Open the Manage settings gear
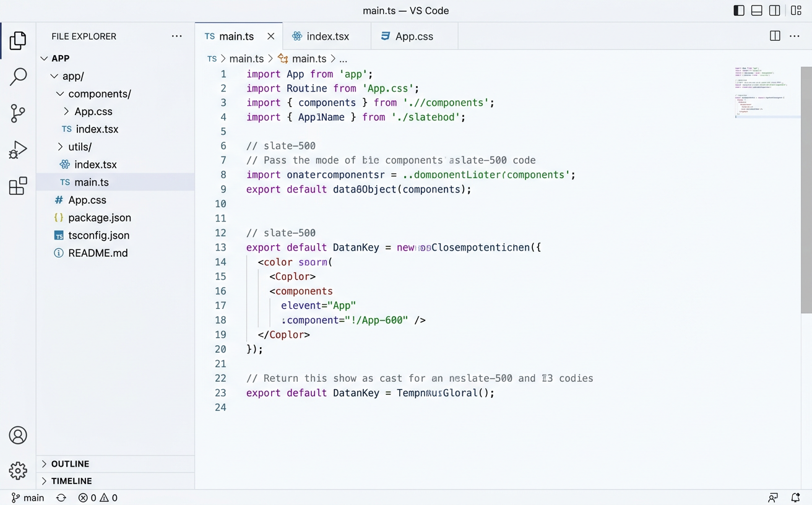Screen dimensions: 812x505 click(18, 471)
